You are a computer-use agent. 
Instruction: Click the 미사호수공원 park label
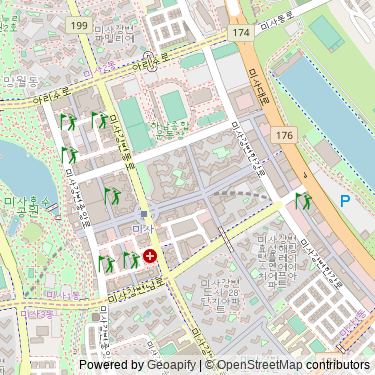(x=26, y=206)
